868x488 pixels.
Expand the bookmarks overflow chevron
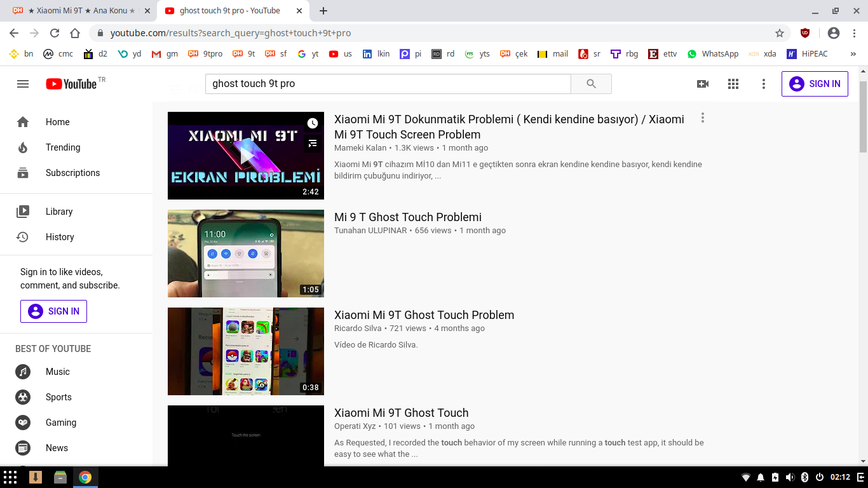(x=853, y=54)
